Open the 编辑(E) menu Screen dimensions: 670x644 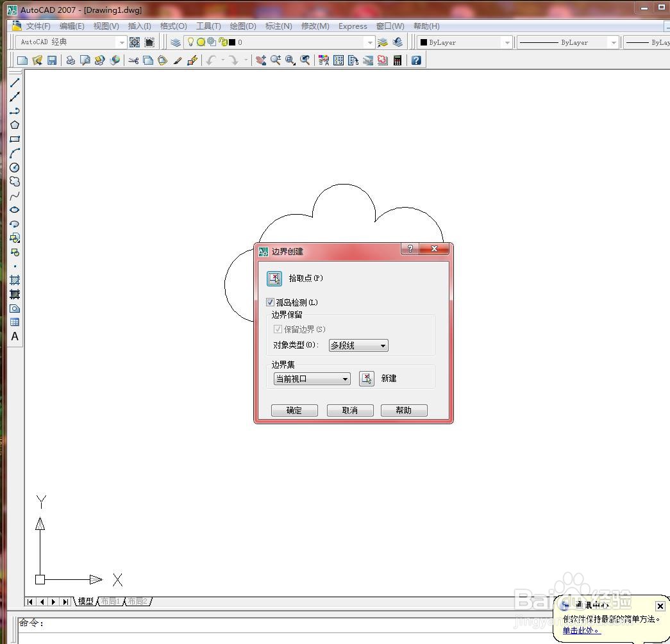[72, 26]
